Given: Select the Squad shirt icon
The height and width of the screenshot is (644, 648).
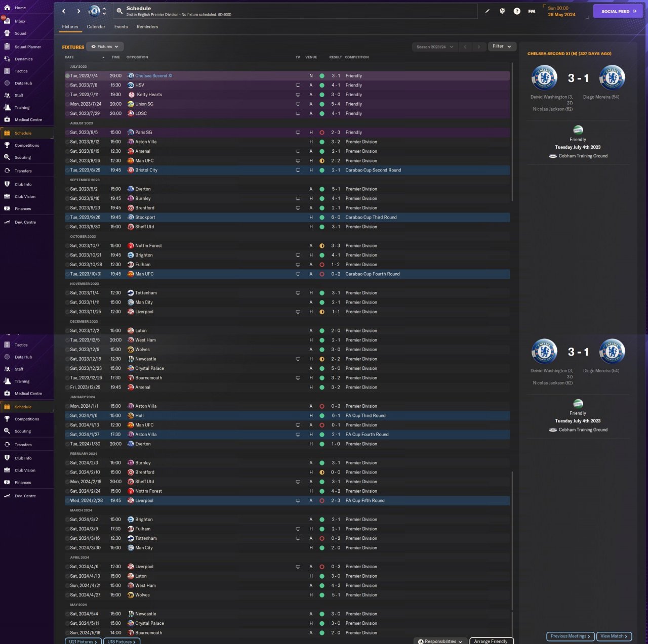Looking at the screenshot, I should tap(7, 33).
